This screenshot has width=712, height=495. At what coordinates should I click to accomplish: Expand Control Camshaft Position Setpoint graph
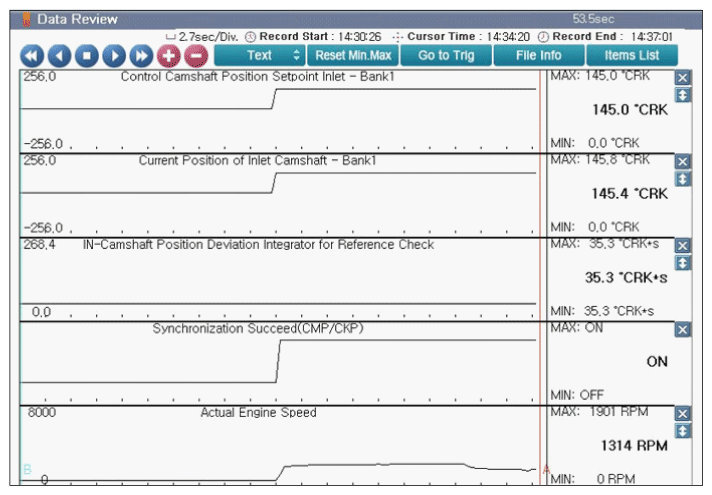(683, 94)
